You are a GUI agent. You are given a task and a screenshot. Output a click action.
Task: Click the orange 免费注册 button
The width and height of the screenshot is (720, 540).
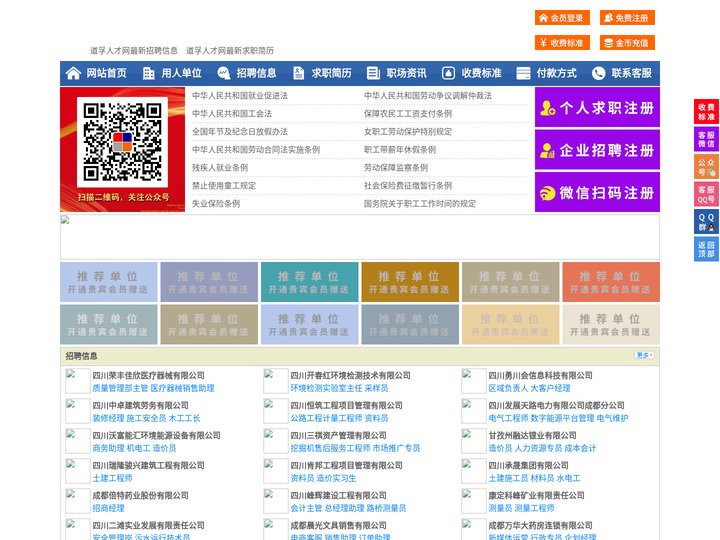point(627,18)
